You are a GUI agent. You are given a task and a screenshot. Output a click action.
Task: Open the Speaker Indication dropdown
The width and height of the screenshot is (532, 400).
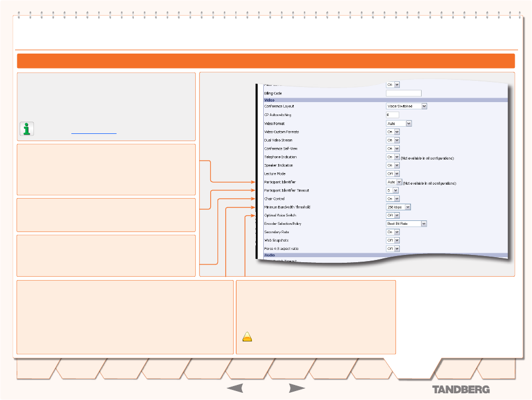(x=393, y=165)
